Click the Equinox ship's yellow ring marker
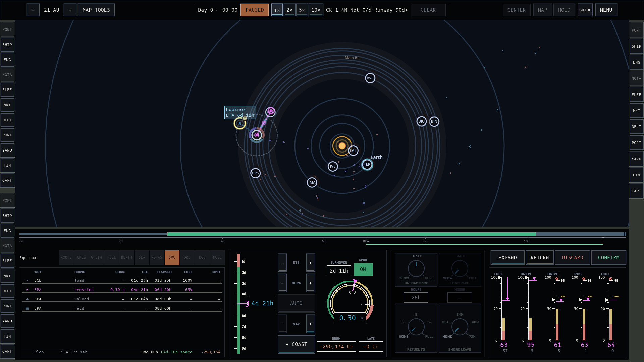This screenshot has width=644, height=362. click(x=239, y=123)
